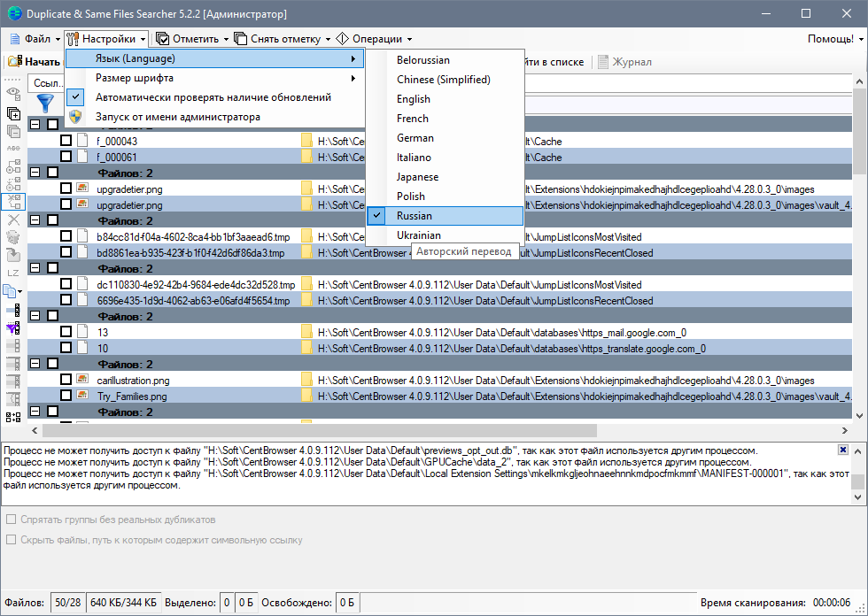This screenshot has height=616, width=868.
Task: Click the checkmarked Russian language item
Action: point(445,216)
